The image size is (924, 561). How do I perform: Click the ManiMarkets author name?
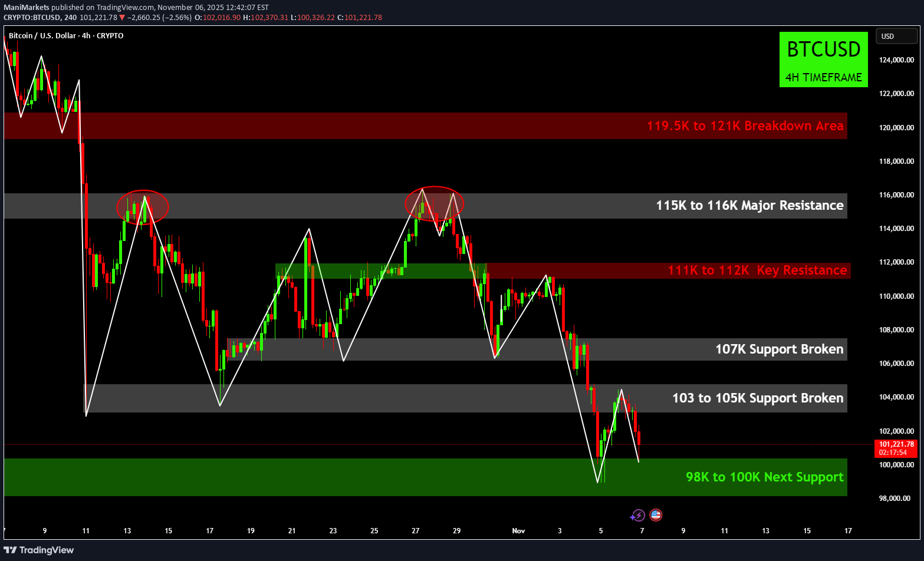coord(26,8)
